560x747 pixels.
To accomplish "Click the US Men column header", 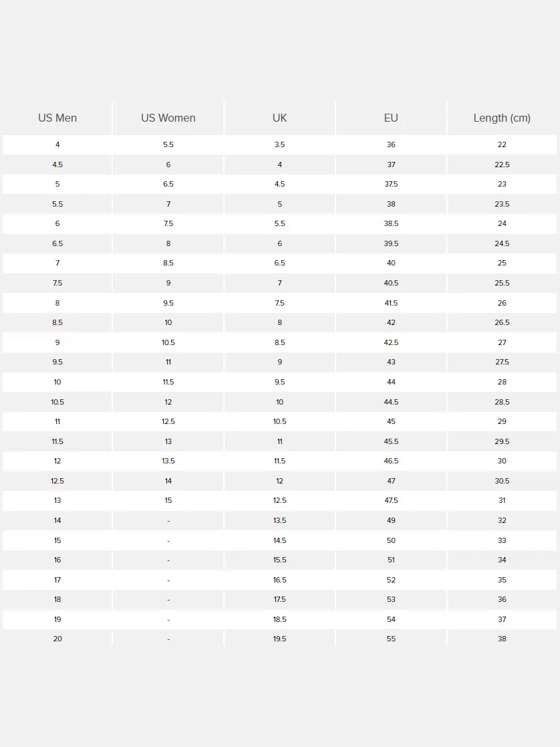I will pyautogui.click(x=57, y=118).
